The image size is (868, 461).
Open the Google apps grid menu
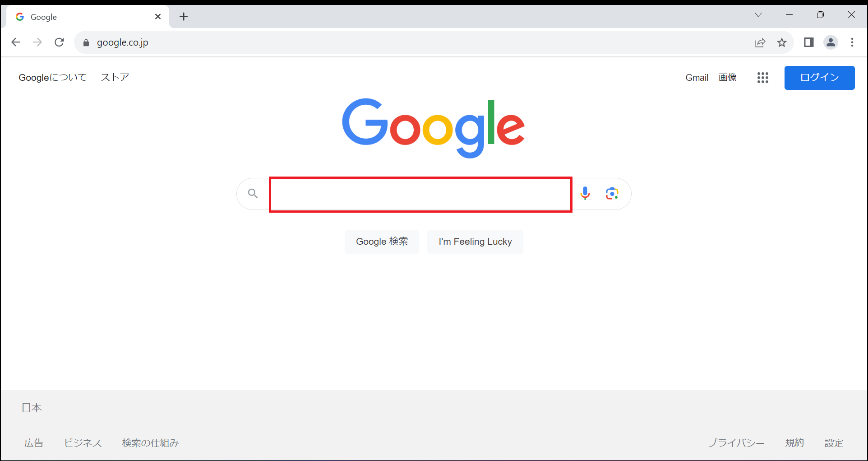(762, 78)
